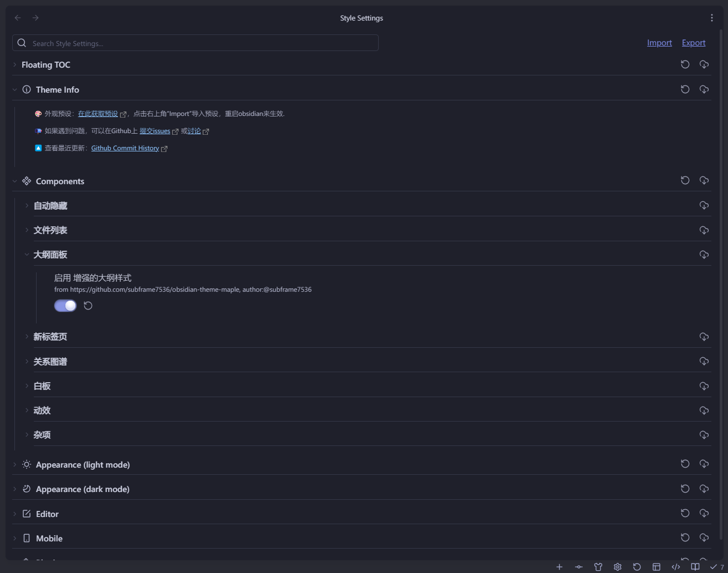The height and width of the screenshot is (573, 728).
Task: Open the three-dot more options menu
Action: pos(711,18)
